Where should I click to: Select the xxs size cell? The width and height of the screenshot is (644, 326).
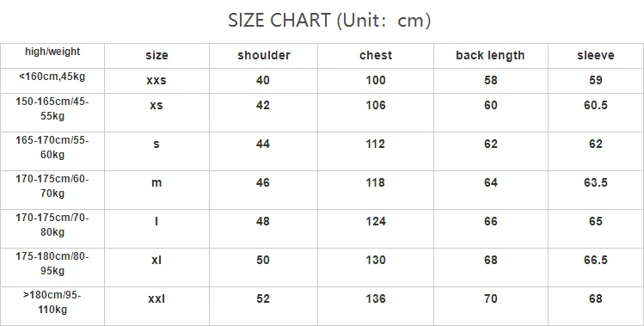click(156, 80)
